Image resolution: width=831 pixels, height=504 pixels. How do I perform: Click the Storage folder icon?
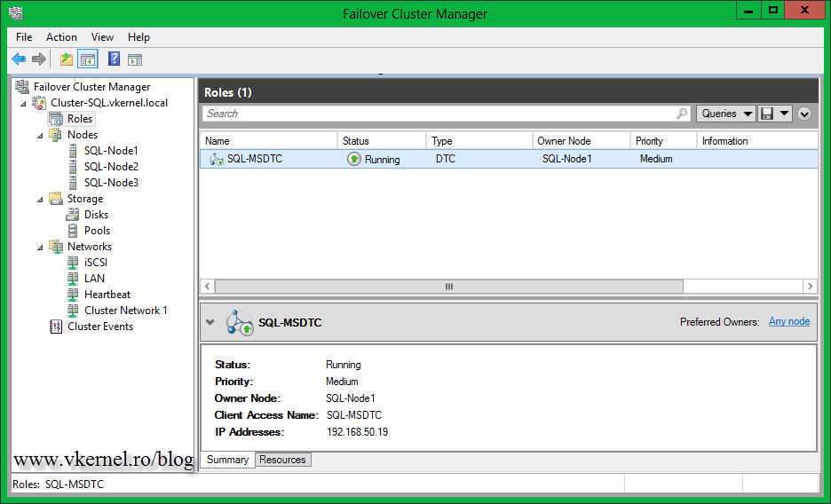(56, 199)
